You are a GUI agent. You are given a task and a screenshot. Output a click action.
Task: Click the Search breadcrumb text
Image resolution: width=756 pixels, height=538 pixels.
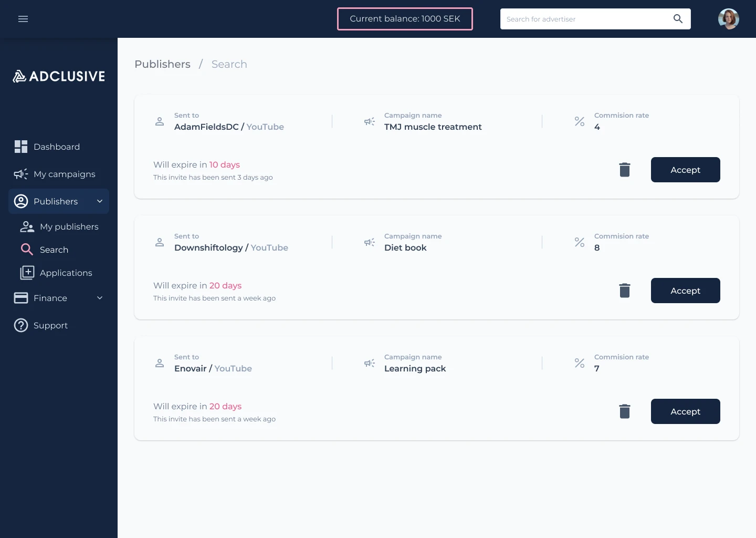[229, 64]
